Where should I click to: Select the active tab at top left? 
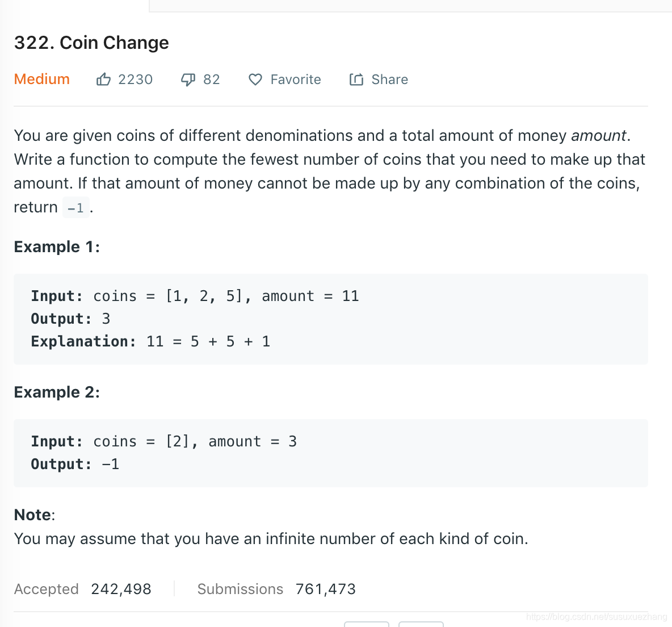click(74, 6)
